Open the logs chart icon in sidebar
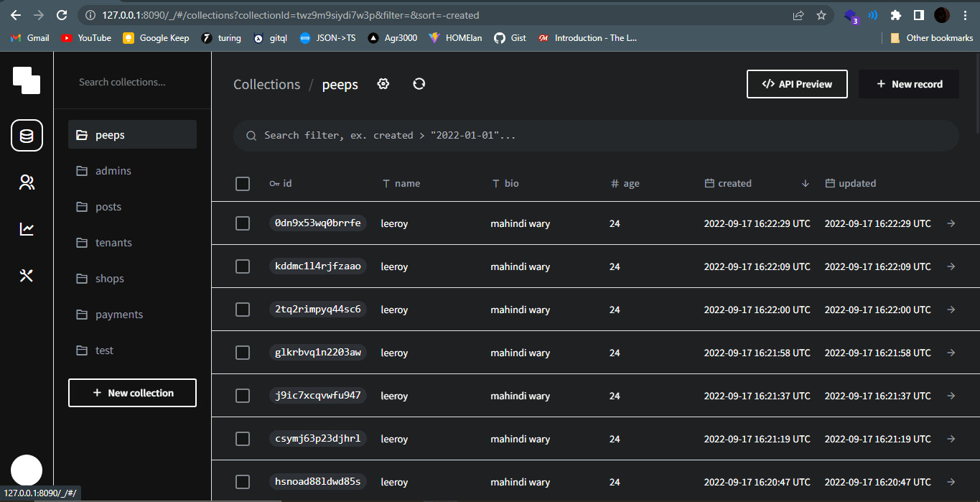 [x=27, y=229]
